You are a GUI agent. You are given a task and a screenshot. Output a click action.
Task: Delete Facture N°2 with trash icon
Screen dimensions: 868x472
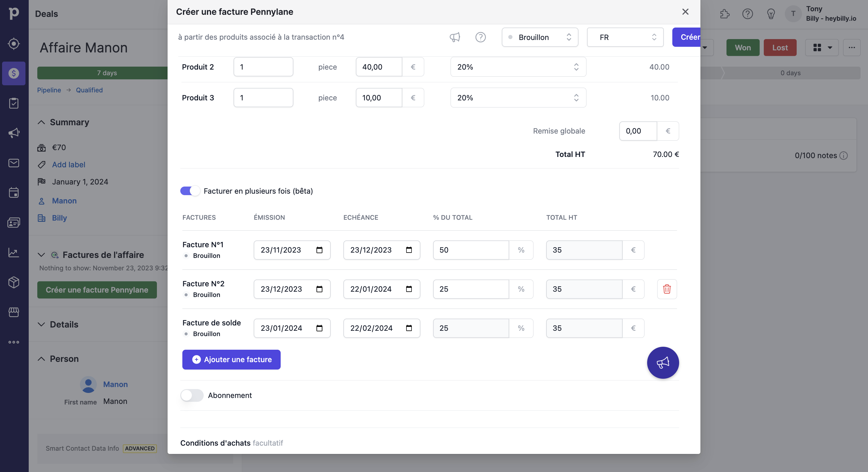[667, 289]
